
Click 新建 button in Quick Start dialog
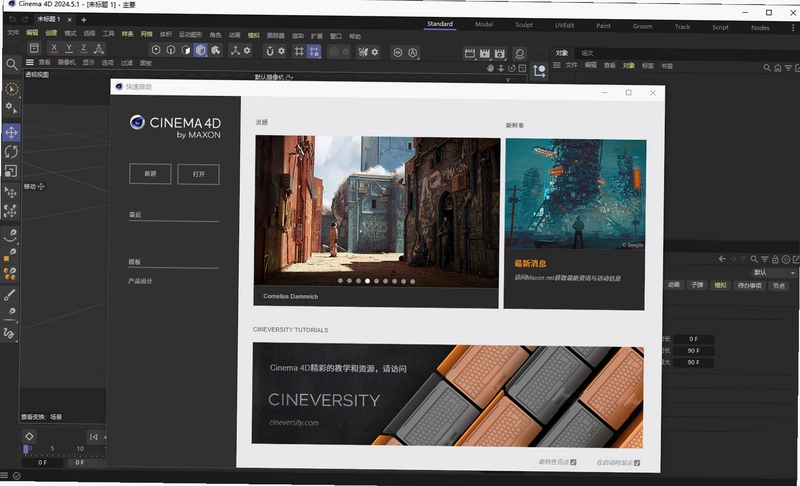coord(151,173)
